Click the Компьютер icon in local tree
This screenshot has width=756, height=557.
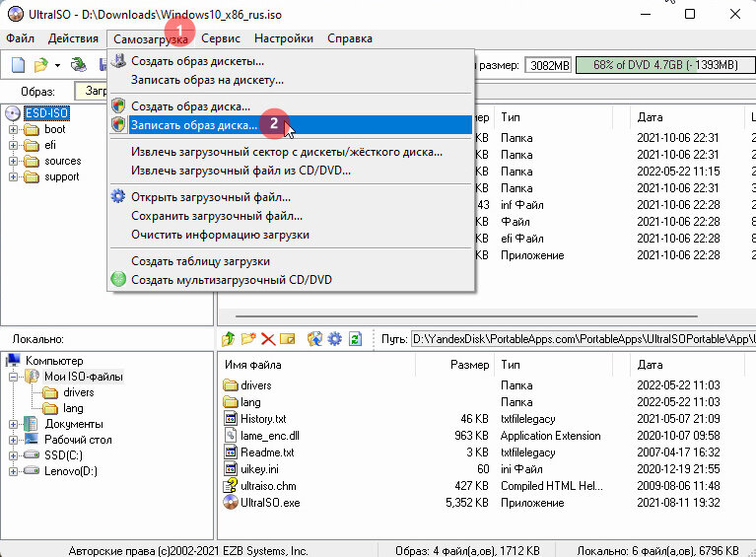pos(14,360)
